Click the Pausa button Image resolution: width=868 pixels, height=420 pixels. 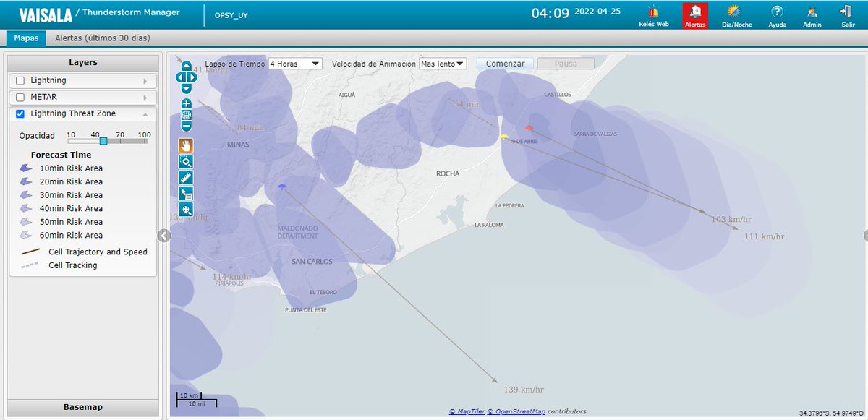566,64
